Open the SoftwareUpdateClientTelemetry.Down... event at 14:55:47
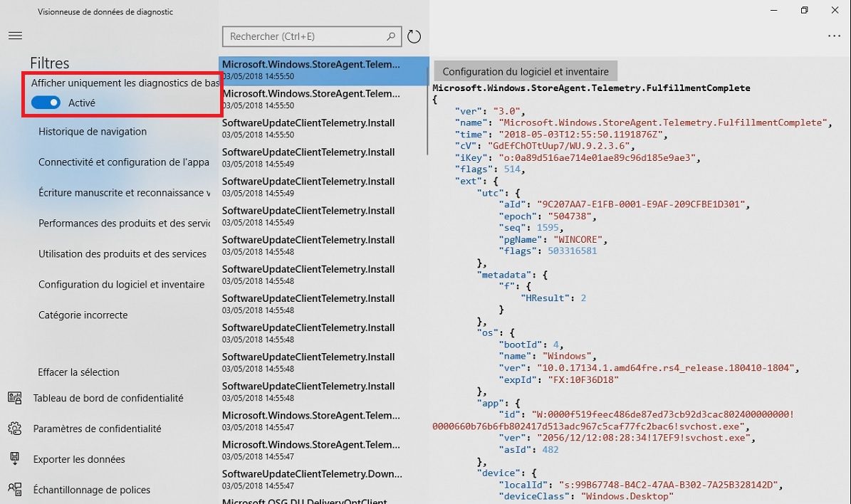851x504 pixels. 323,480
